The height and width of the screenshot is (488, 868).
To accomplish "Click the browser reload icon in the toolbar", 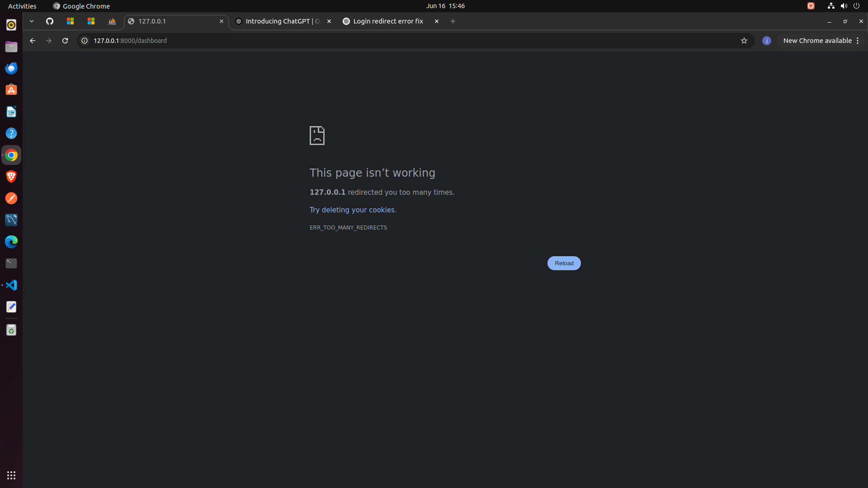I will (65, 41).
